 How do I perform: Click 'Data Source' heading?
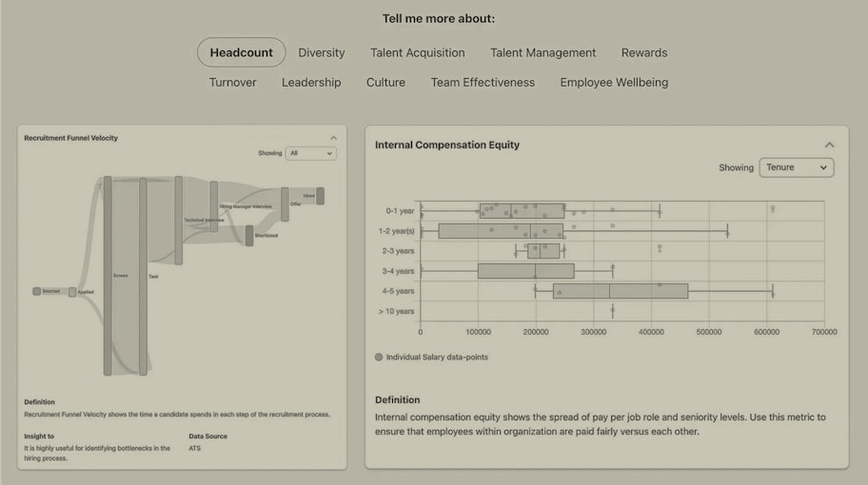pyautogui.click(x=208, y=436)
